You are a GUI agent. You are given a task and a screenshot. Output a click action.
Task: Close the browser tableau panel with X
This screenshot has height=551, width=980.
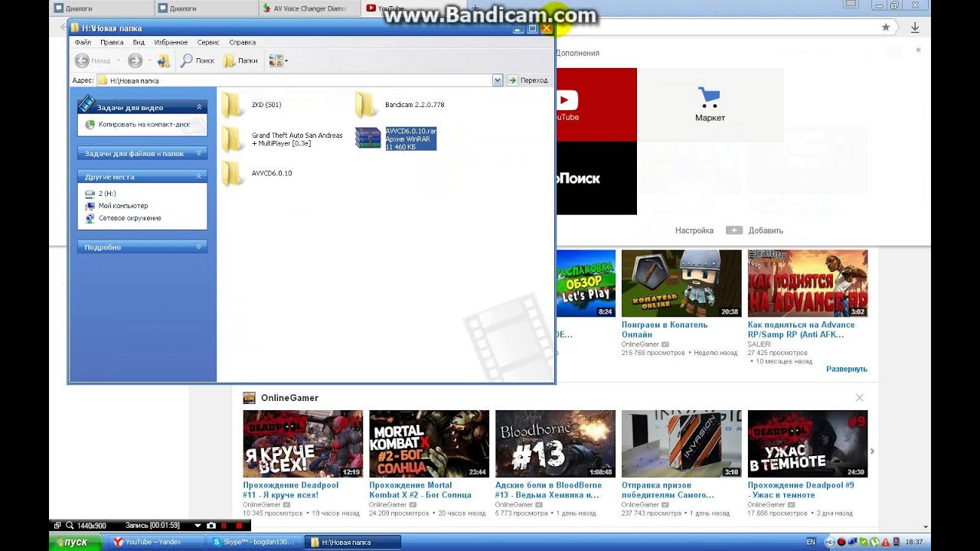[x=919, y=51]
